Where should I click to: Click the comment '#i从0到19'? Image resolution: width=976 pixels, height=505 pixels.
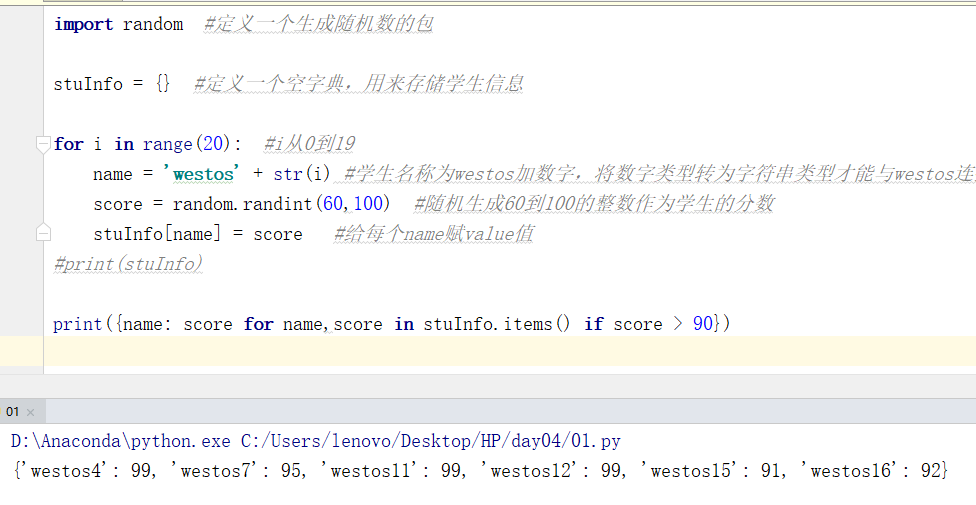click(x=309, y=144)
